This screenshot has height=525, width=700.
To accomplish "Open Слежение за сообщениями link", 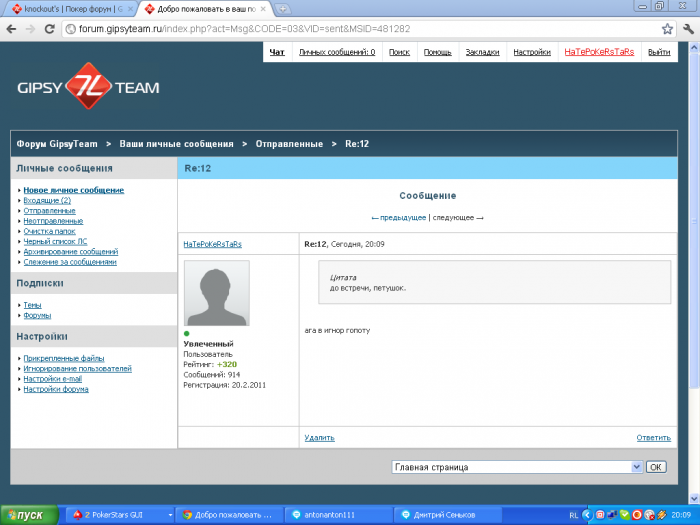I will coord(70,262).
